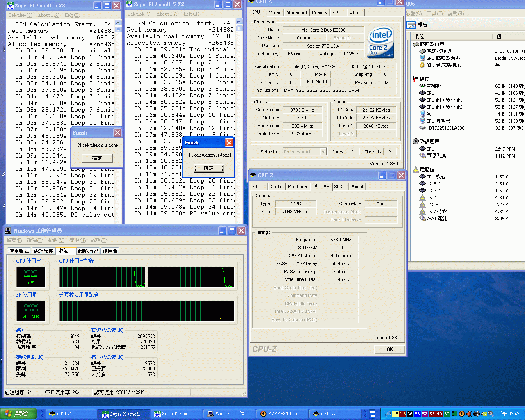Screen dimensions: 525x420
Task: Click the Intel Core 2 Duo logo
Action: (381, 42)
